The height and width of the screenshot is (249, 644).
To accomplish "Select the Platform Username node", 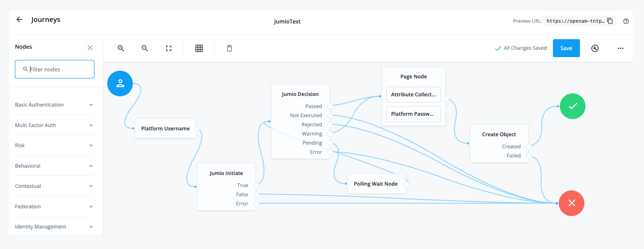I will tap(165, 129).
